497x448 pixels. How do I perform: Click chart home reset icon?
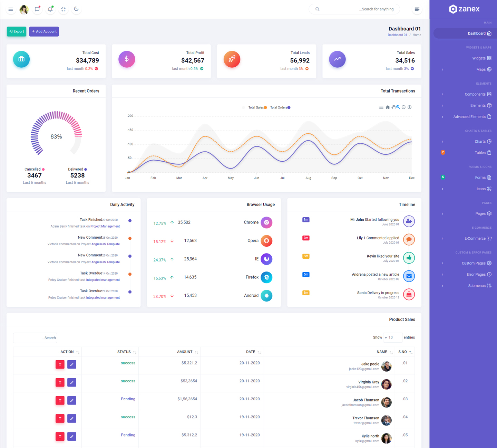point(388,107)
